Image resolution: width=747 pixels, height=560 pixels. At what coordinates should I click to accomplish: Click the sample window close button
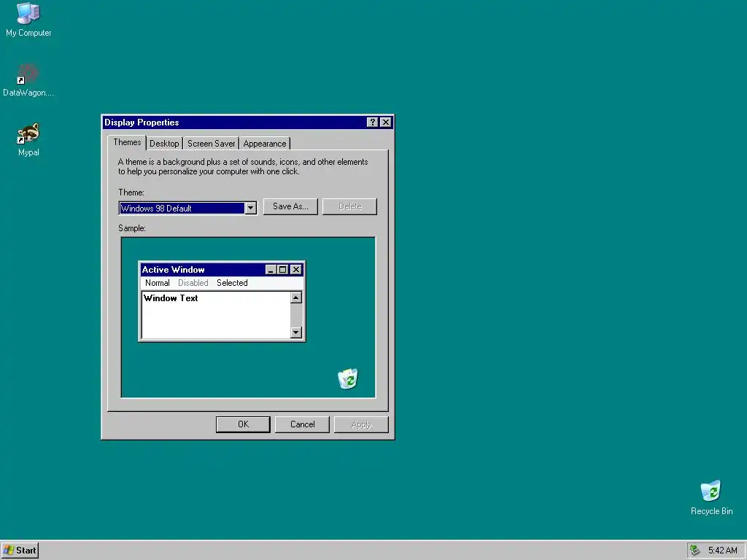[296, 270]
